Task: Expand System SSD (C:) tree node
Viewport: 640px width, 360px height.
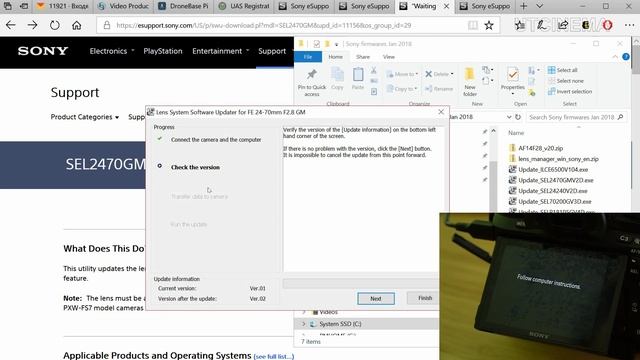Action: coord(304,324)
